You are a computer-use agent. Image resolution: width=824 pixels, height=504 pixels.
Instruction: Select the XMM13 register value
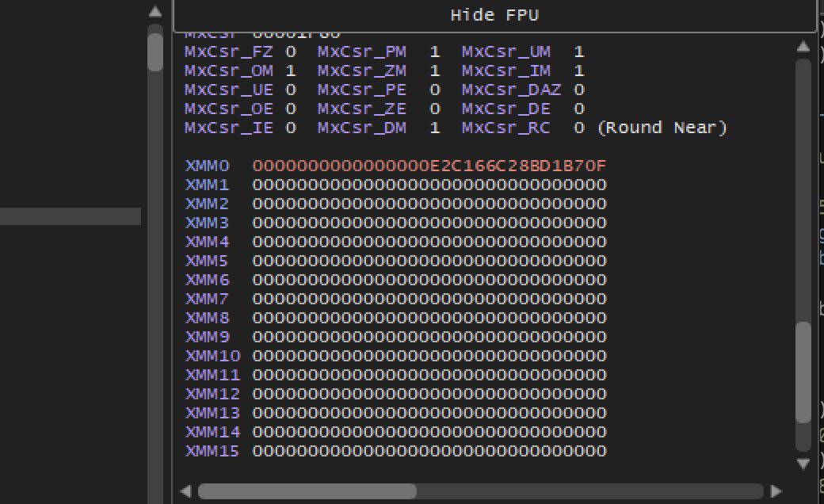(429, 413)
